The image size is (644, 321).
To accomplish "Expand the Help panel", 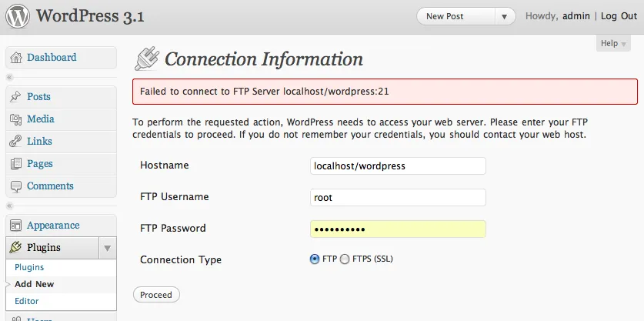I will (x=613, y=44).
